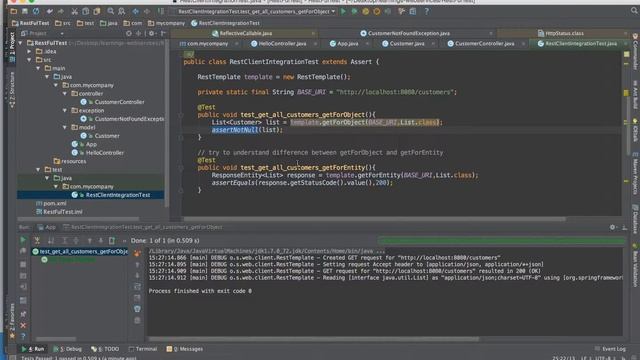640x360 pixels.
Task: Open project with the folder toolbar icon
Action: [x=13, y=11]
